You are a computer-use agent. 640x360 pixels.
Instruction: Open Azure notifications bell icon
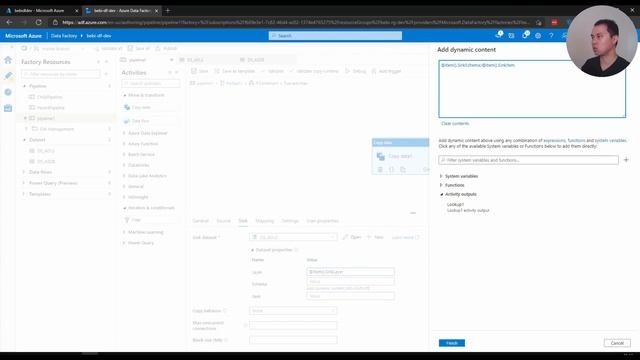click(x=499, y=36)
